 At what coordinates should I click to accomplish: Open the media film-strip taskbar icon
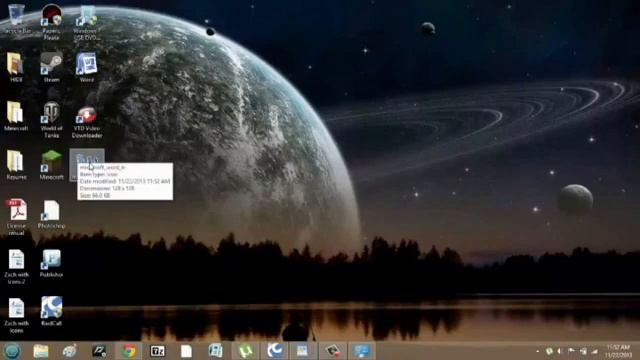tap(216, 351)
